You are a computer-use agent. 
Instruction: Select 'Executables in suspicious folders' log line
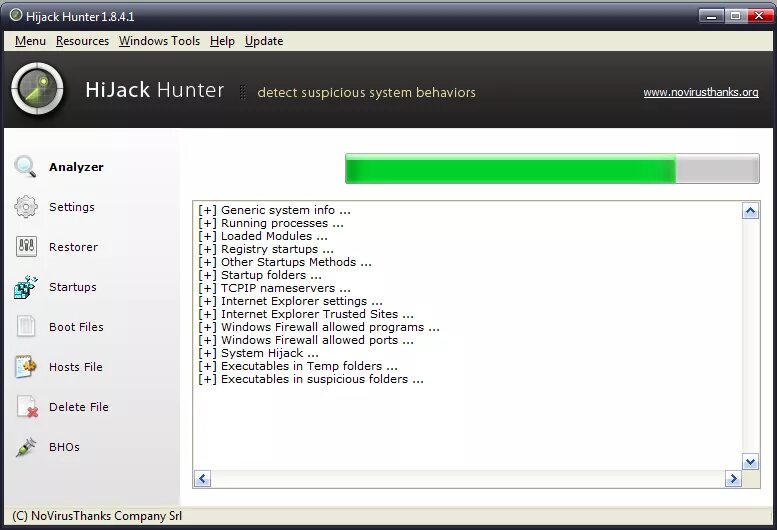[x=311, y=379]
